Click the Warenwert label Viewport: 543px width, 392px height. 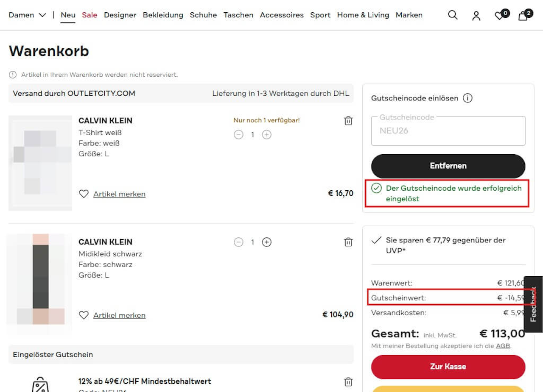click(392, 283)
